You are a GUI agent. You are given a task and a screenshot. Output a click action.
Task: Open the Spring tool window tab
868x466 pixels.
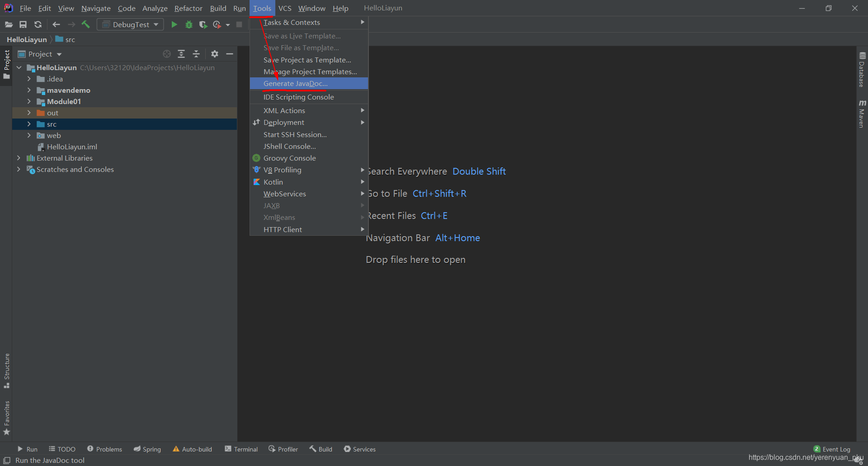[x=147, y=449]
